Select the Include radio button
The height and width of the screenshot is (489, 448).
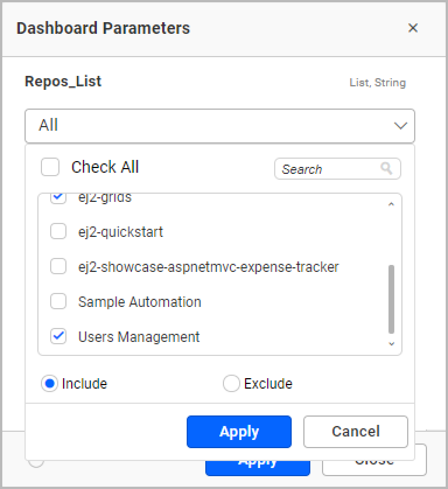[49, 383]
